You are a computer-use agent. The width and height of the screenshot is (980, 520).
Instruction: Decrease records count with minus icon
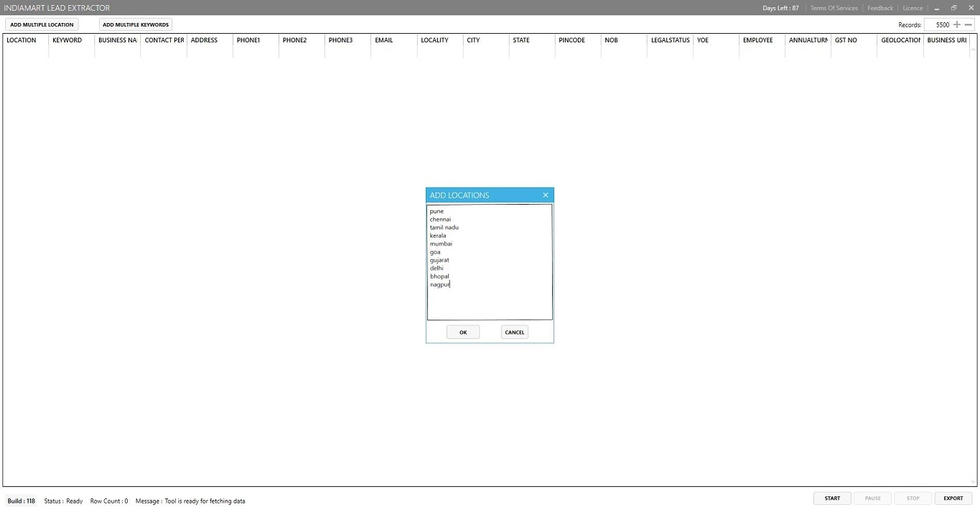969,24
